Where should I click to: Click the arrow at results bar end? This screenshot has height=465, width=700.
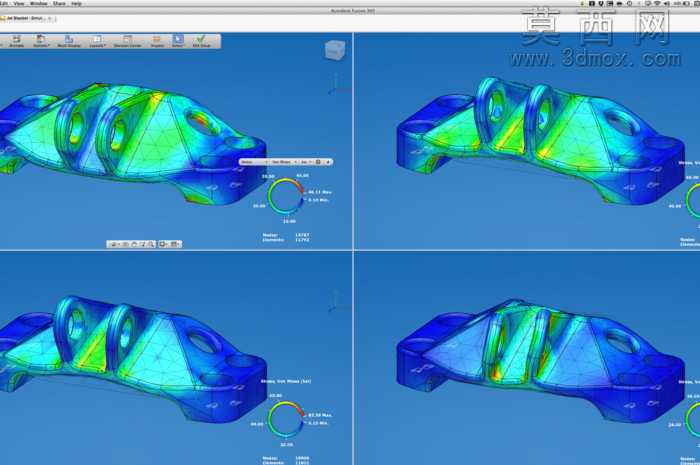[328, 162]
